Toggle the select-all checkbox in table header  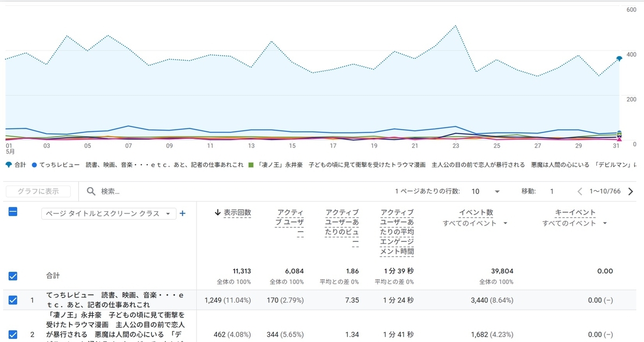pos(13,212)
